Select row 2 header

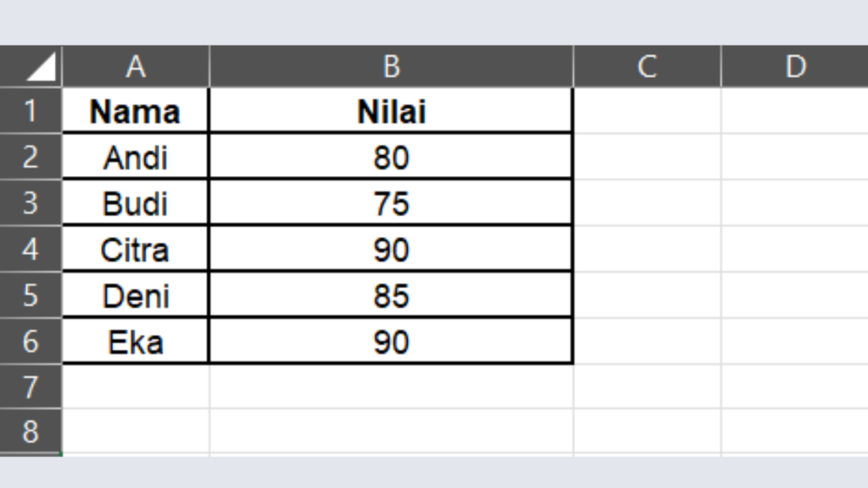coord(31,157)
